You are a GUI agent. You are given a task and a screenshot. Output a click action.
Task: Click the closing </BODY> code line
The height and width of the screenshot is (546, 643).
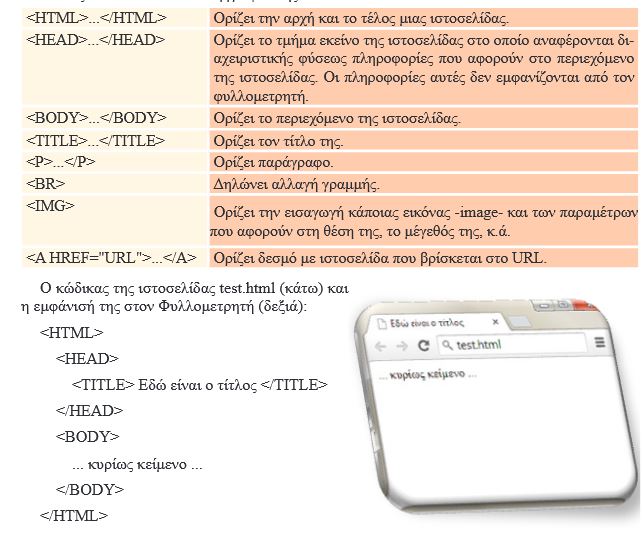(90, 490)
